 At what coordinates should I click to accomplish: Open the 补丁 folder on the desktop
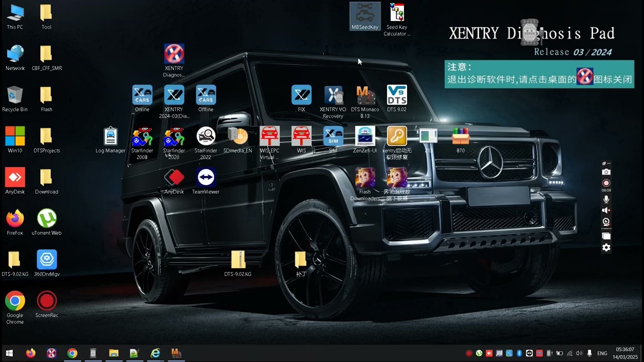coord(300,263)
